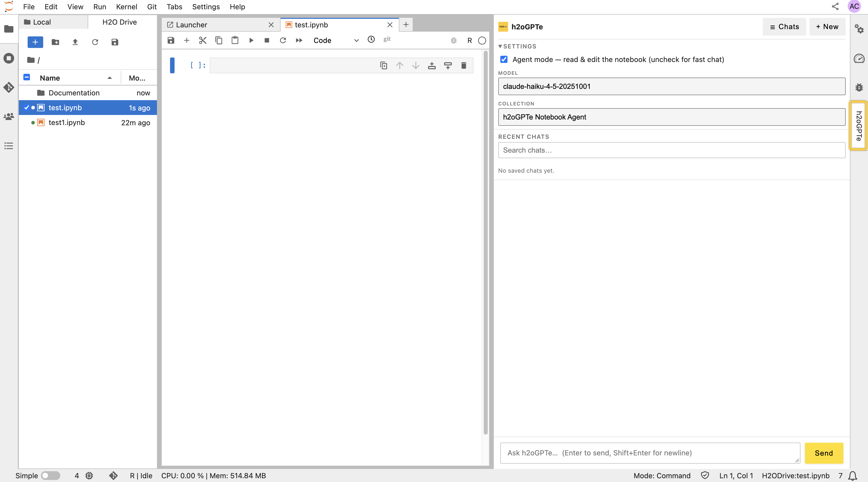Open the cell type Code dropdown
Viewport: 868px width, 482px height.
[336, 40]
